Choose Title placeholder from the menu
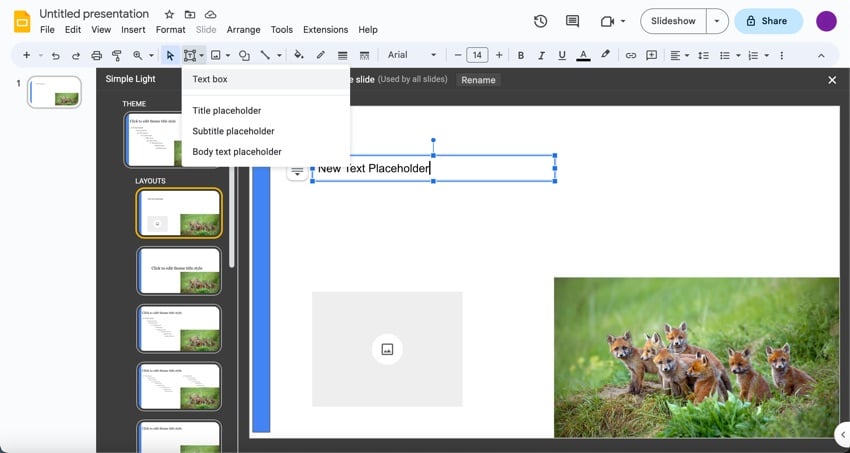Viewport: 850px width, 453px height. (x=227, y=111)
